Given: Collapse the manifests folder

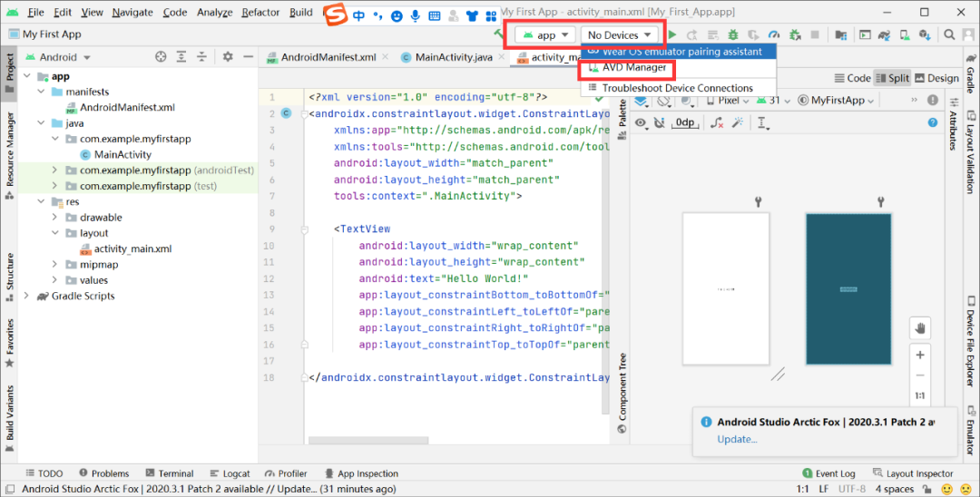Looking at the screenshot, I should click(41, 92).
